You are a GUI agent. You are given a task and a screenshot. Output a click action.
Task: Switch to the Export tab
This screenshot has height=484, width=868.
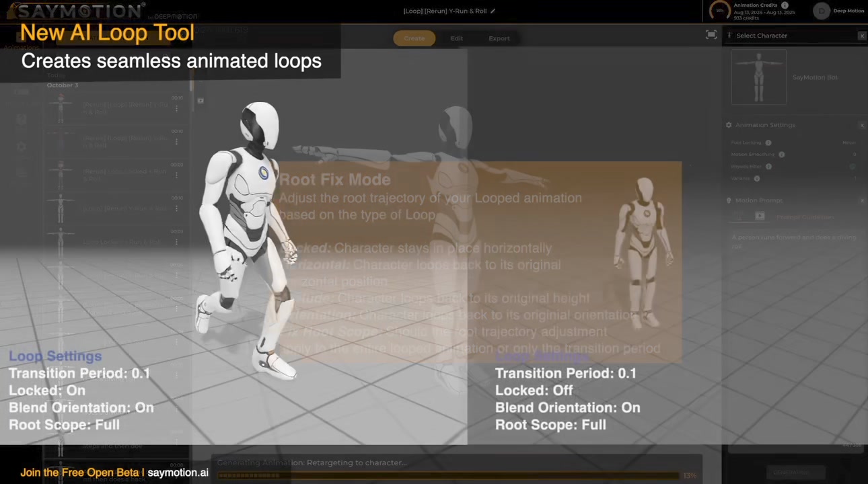tap(499, 38)
